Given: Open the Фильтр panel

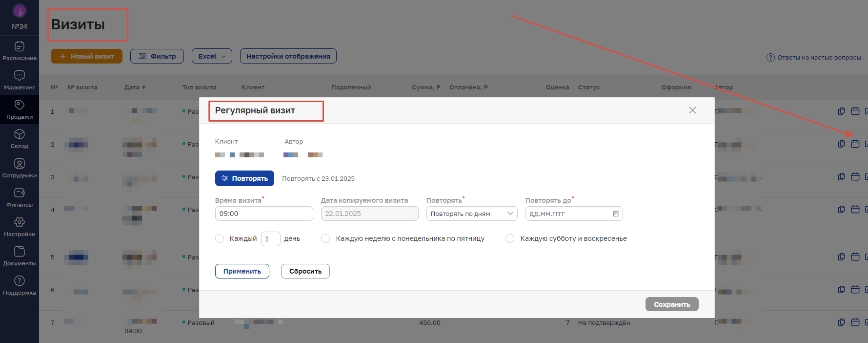Looking at the screenshot, I should point(157,56).
